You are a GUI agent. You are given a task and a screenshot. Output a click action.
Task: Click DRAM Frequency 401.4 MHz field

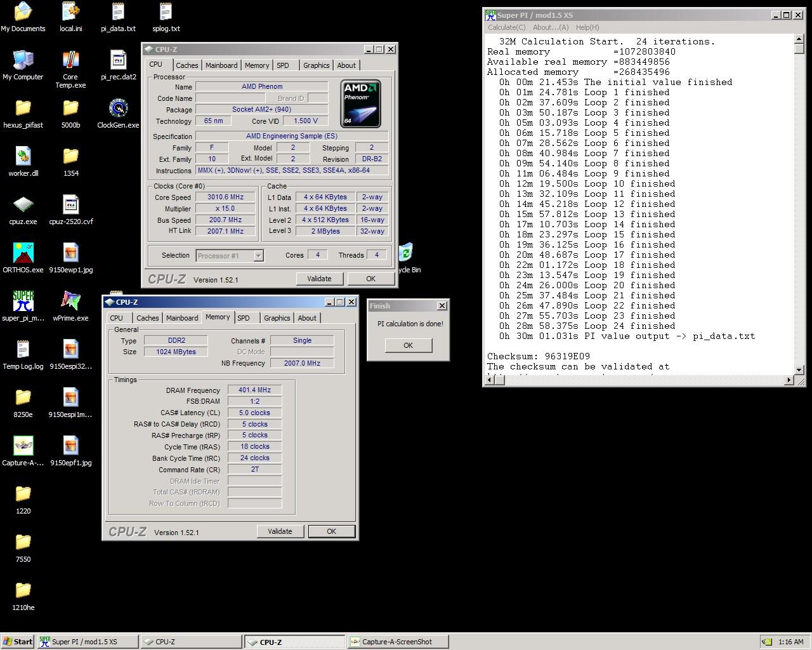254,390
